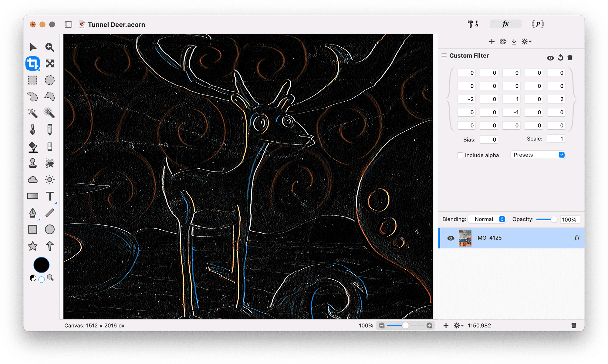Viewport: 608px width, 364px height.
Task: Pick the Pencil draw tool
Action: (50, 130)
